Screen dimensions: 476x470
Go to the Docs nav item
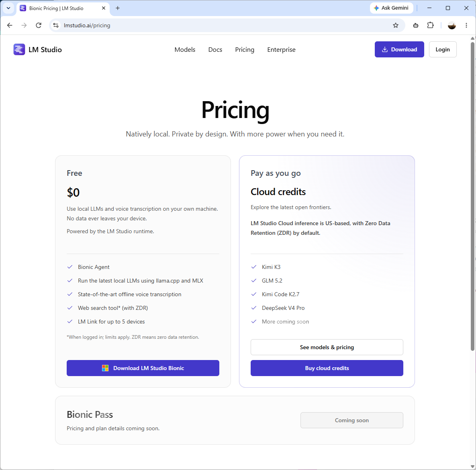coord(215,49)
